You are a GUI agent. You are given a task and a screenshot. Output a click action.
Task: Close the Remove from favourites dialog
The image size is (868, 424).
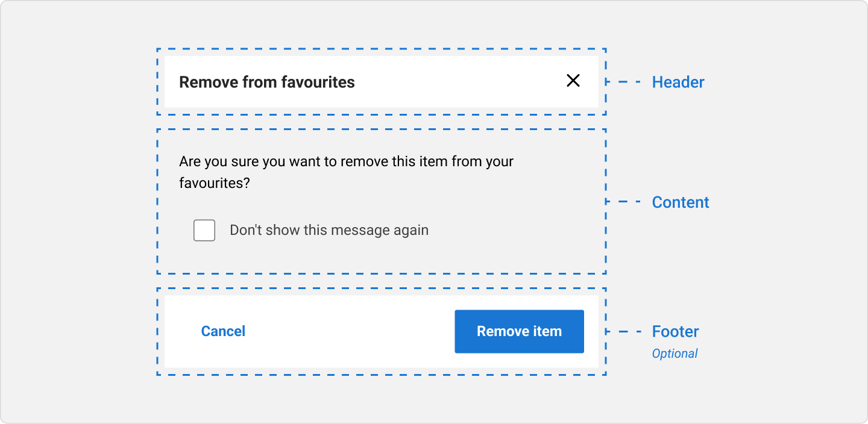(x=573, y=81)
